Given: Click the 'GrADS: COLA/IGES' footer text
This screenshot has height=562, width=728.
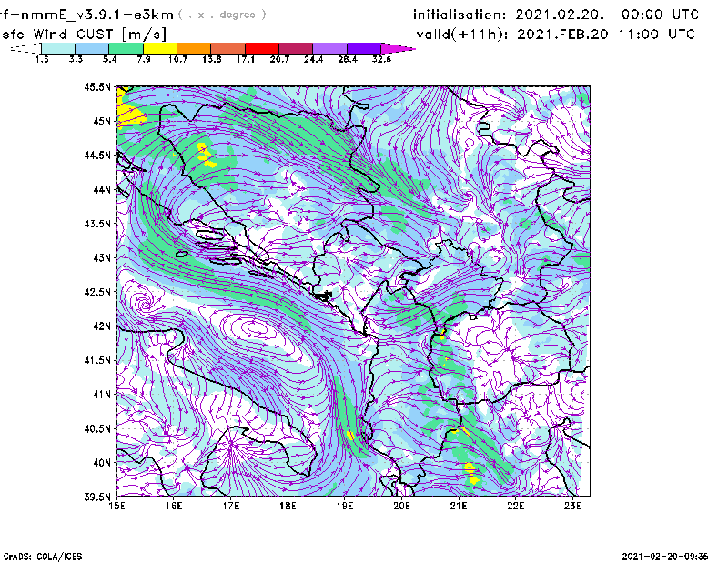Looking at the screenshot, I should (43, 557).
